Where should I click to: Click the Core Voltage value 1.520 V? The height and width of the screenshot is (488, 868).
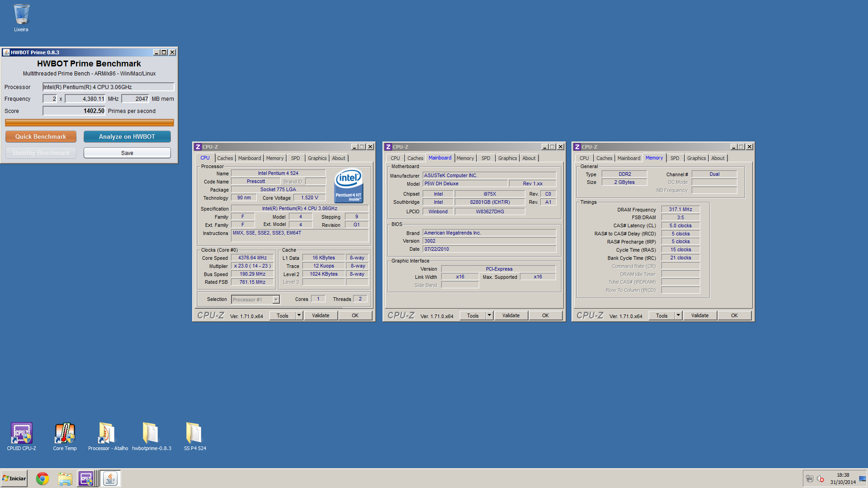310,197
